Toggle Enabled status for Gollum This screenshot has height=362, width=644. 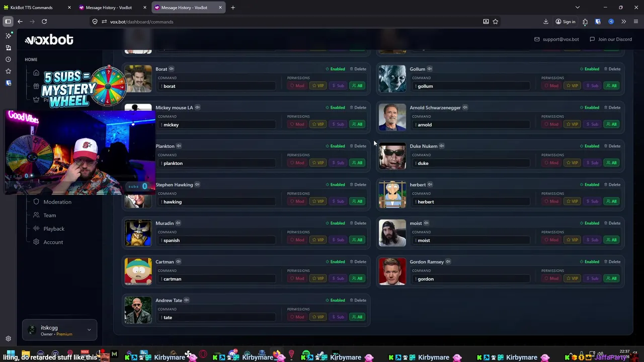[x=590, y=69]
